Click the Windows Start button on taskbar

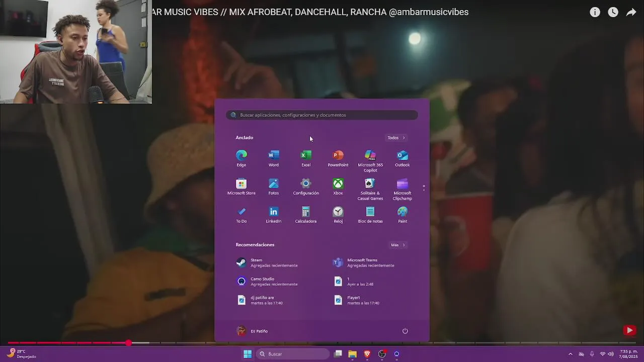tap(248, 354)
